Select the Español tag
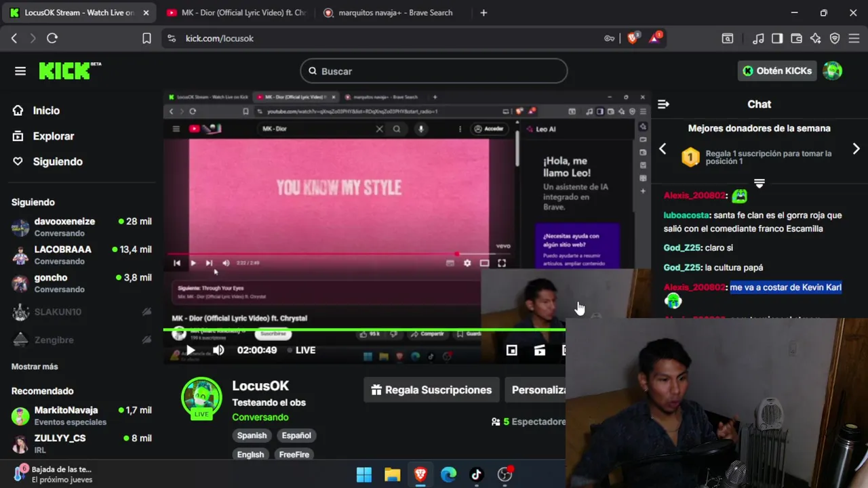The image size is (868, 488). click(296, 436)
